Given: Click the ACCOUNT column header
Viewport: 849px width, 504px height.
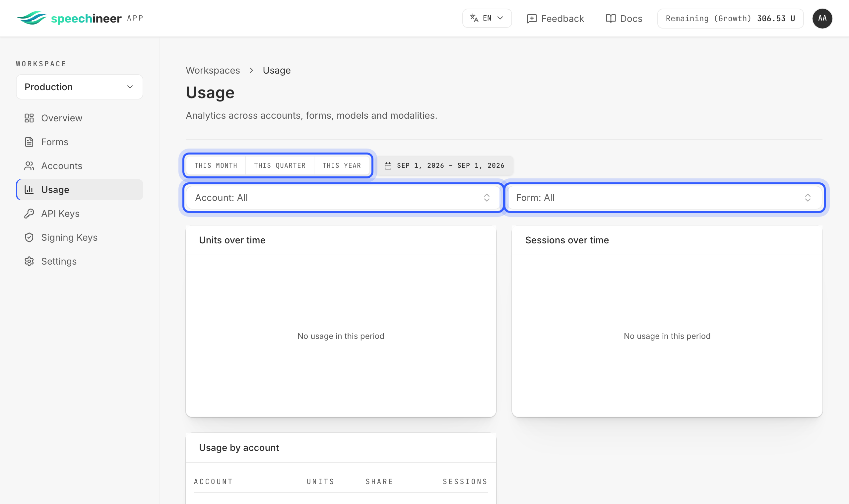Looking at the screenshot, I should pos(213,481).
